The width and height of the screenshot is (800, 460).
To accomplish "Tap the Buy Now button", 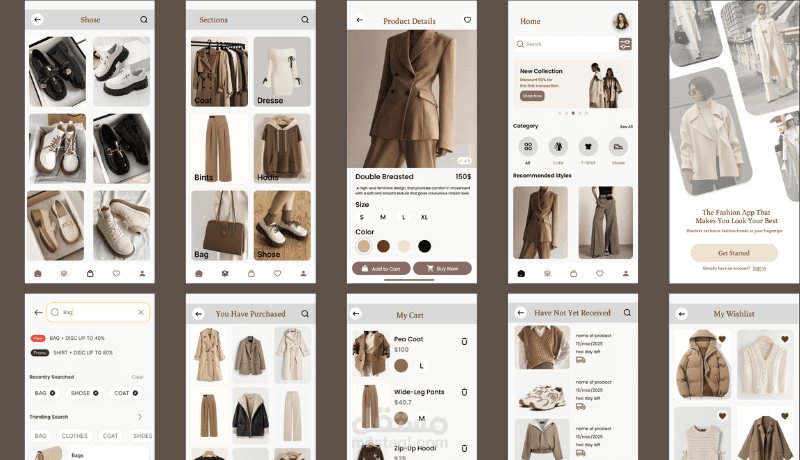I will [x=442, y=268].
